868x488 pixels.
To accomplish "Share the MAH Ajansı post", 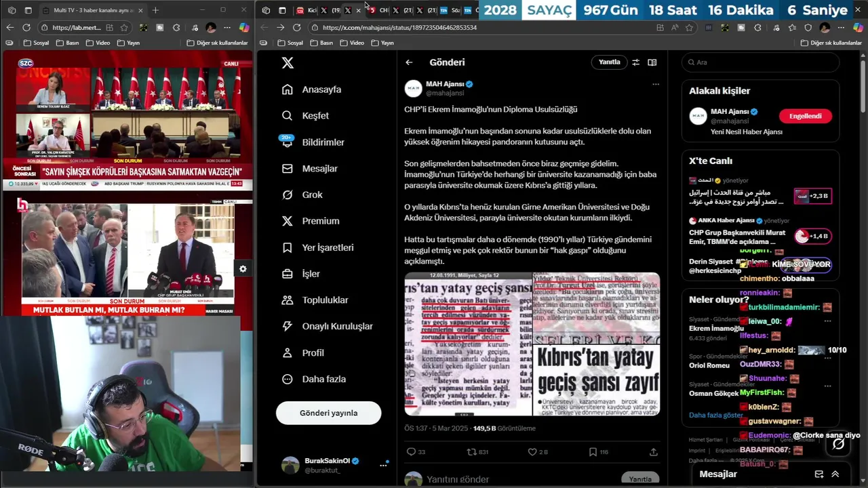I will click(654, 452).
